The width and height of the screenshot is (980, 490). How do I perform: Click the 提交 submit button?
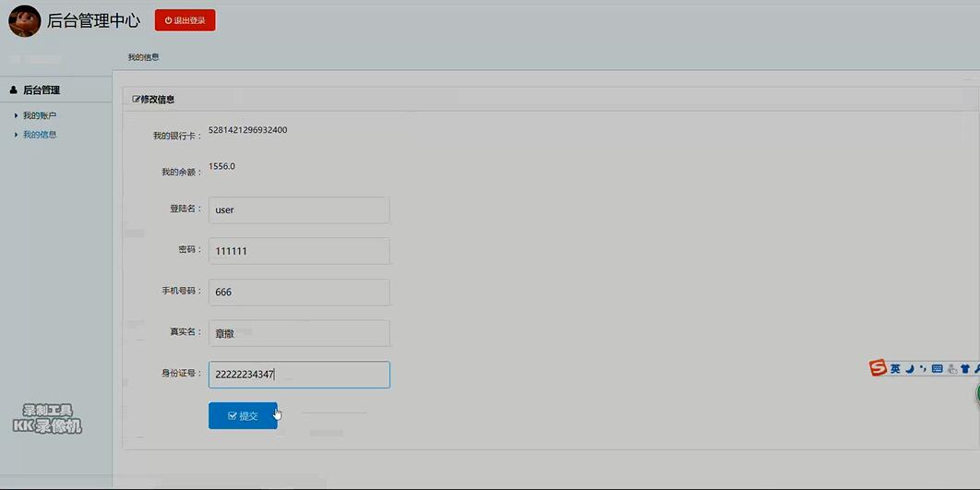coord(243,415)
